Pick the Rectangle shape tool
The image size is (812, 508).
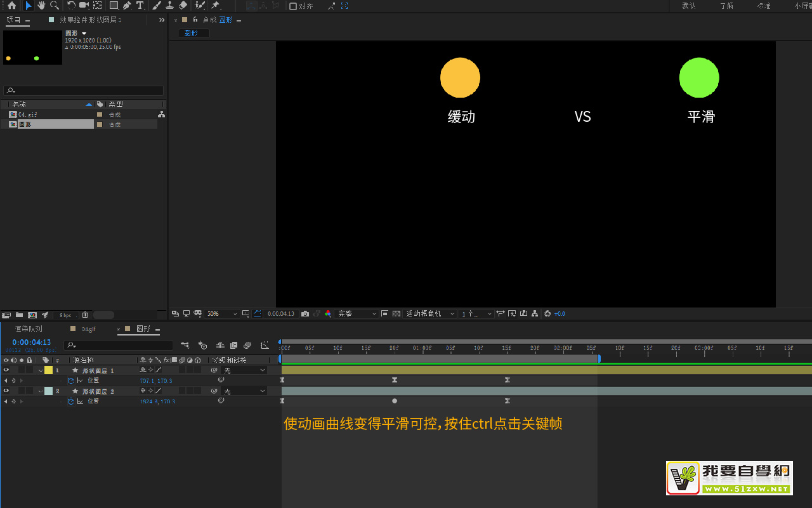pos(114,6)
